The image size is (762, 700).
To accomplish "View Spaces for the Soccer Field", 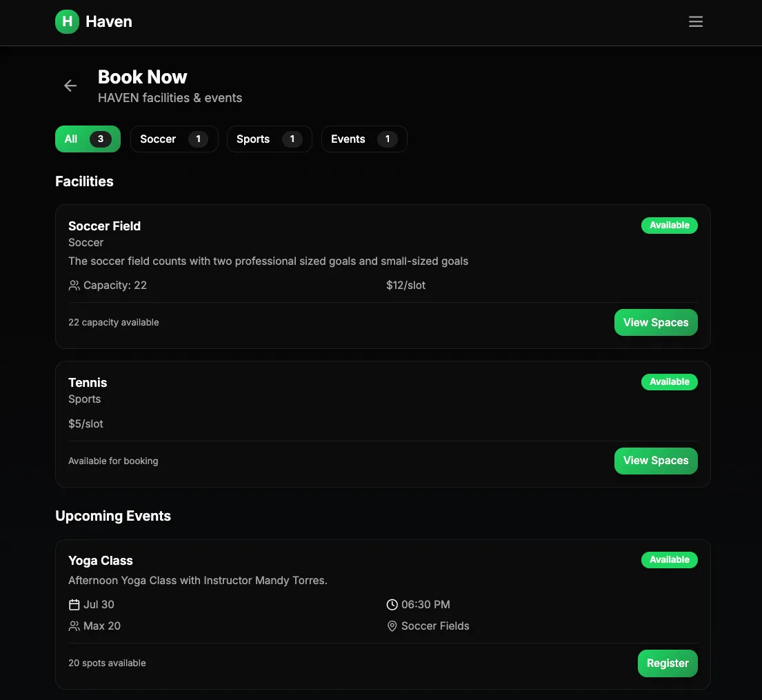I will click(656, 322).
